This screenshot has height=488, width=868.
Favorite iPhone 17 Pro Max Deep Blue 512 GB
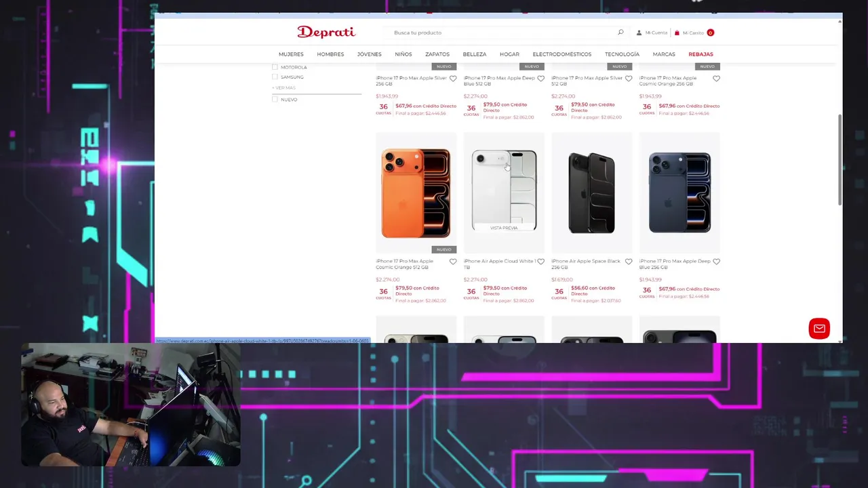[x=540, y=79]
